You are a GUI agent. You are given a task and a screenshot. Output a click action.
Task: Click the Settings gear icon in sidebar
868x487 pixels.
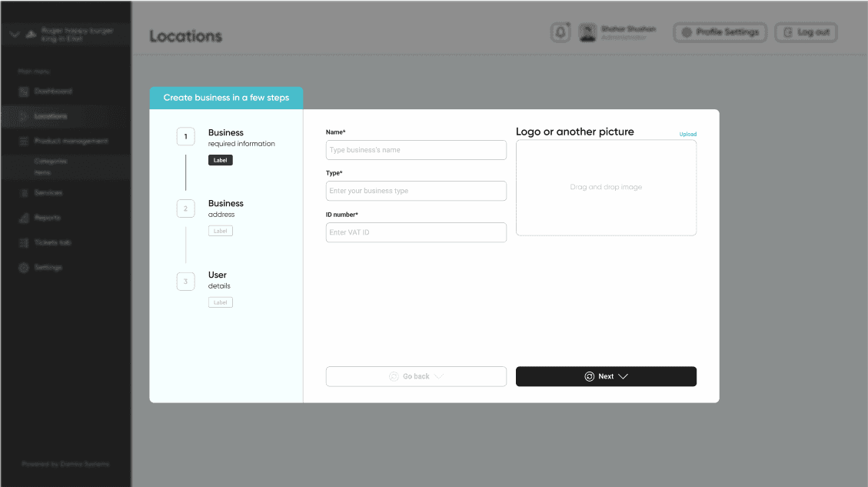click(x=23, y=268)
